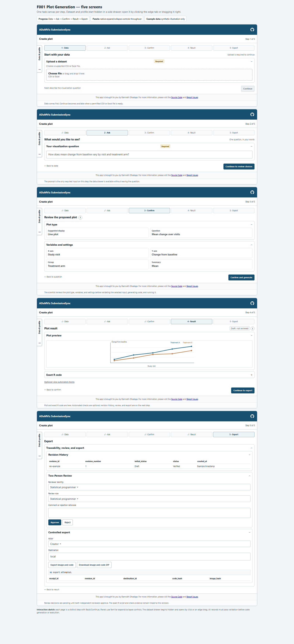Collapse the Plot type panel
The width and height of the screenshot is (294, 644).
pos(251,224)
